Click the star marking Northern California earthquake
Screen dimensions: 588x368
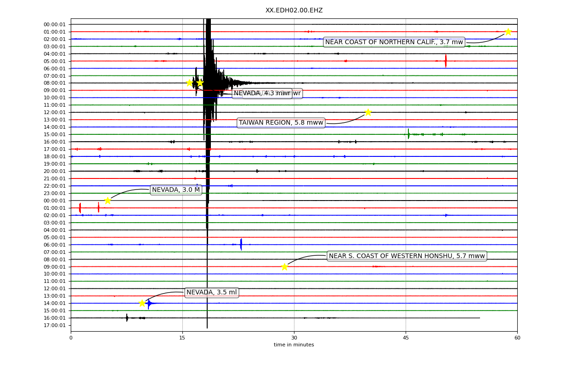coord(508,32)
